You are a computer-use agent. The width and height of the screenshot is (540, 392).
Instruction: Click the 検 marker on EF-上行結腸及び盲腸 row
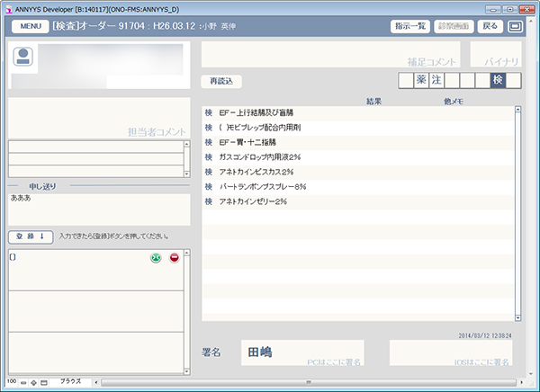coord(209,112)
